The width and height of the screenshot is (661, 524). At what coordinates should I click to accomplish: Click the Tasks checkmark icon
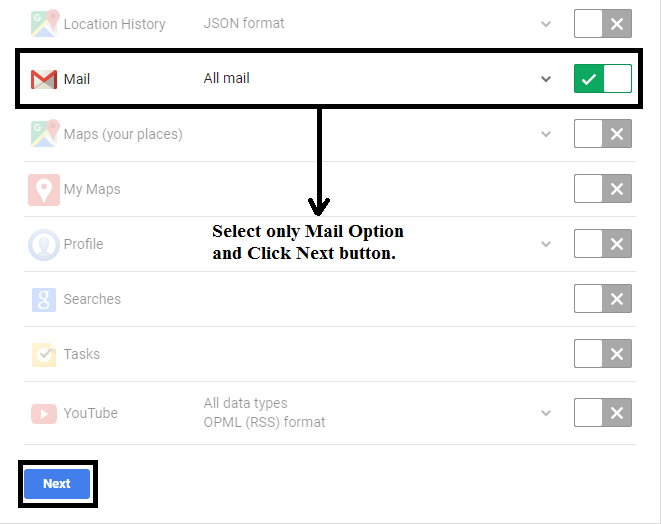[x=43, y=354]
